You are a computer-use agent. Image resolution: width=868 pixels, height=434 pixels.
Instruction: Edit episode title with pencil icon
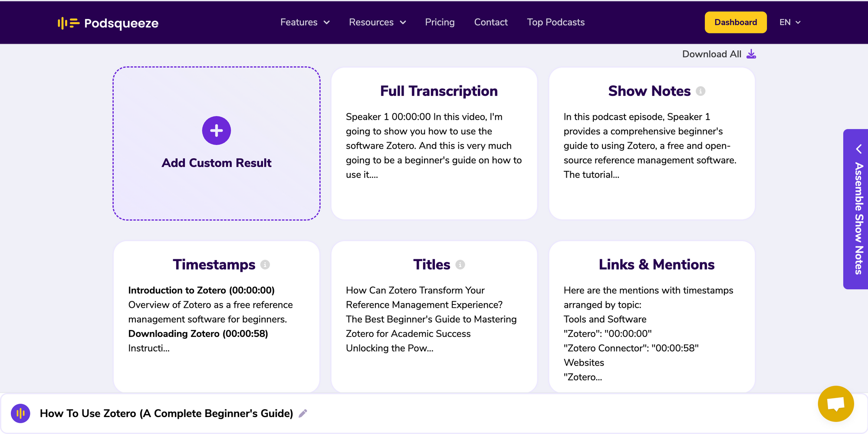point(303,414)
